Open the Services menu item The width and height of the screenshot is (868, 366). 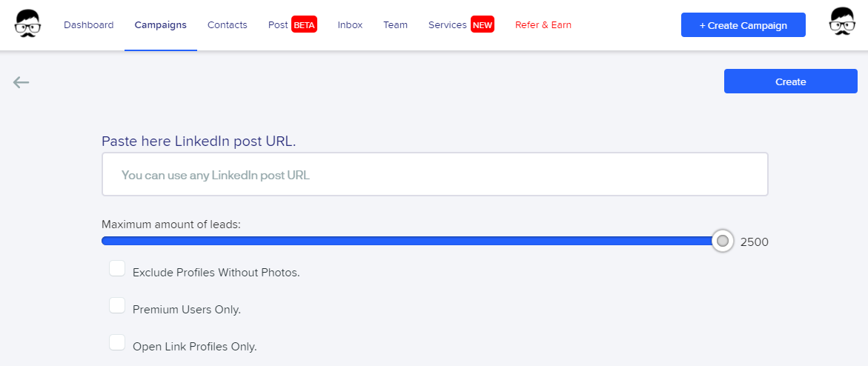point(447,25)
